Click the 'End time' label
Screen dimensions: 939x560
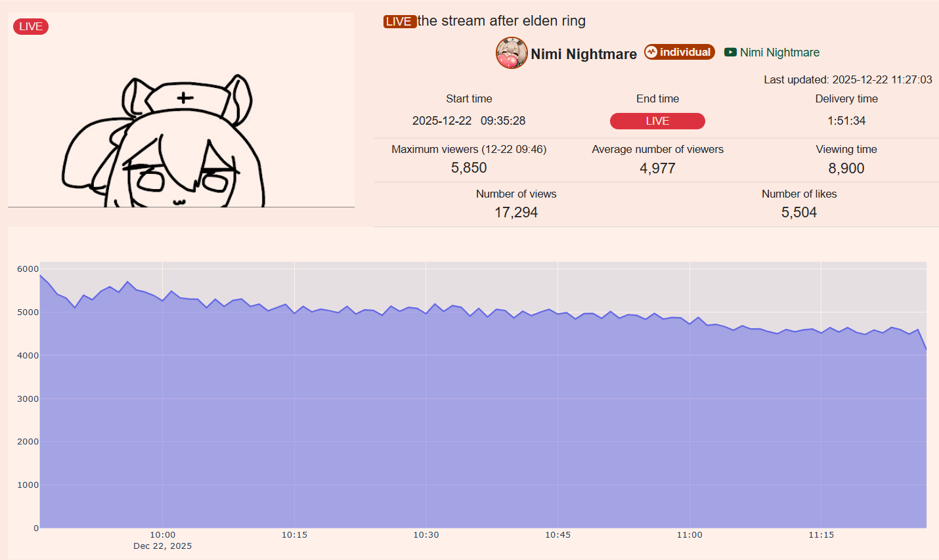pos(657,98)
